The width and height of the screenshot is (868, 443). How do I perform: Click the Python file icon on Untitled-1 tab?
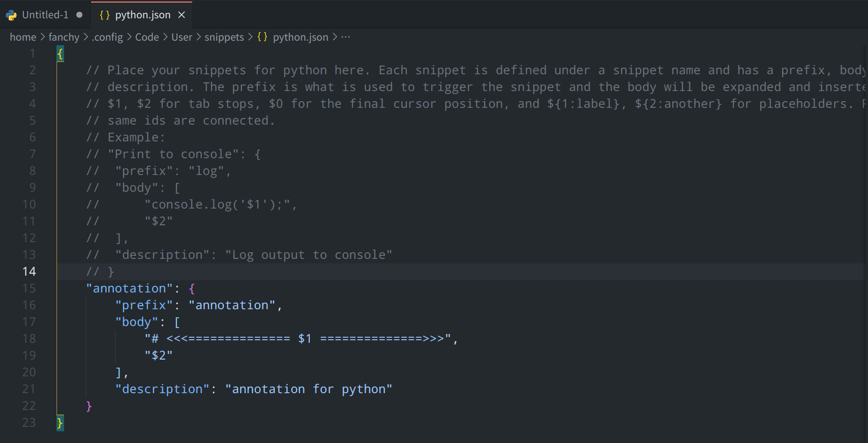(x=11, y=15)
